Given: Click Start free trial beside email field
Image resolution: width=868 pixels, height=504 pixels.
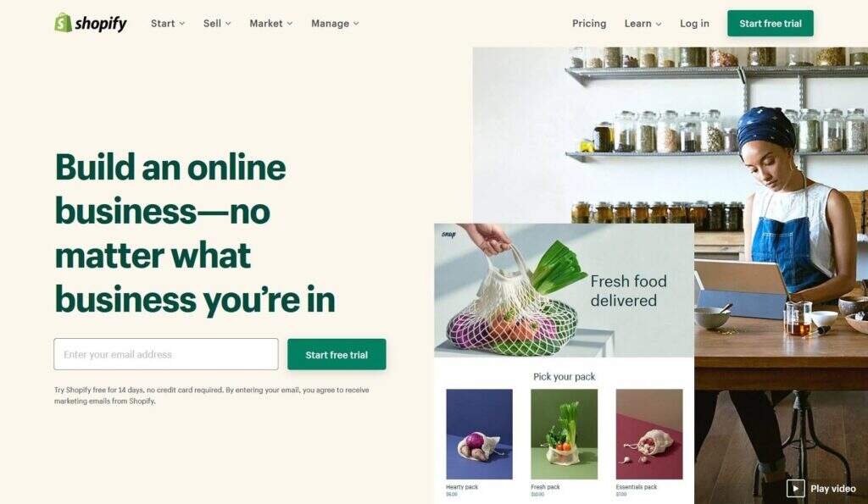Looking at the screenshot, I should point(337,355).
